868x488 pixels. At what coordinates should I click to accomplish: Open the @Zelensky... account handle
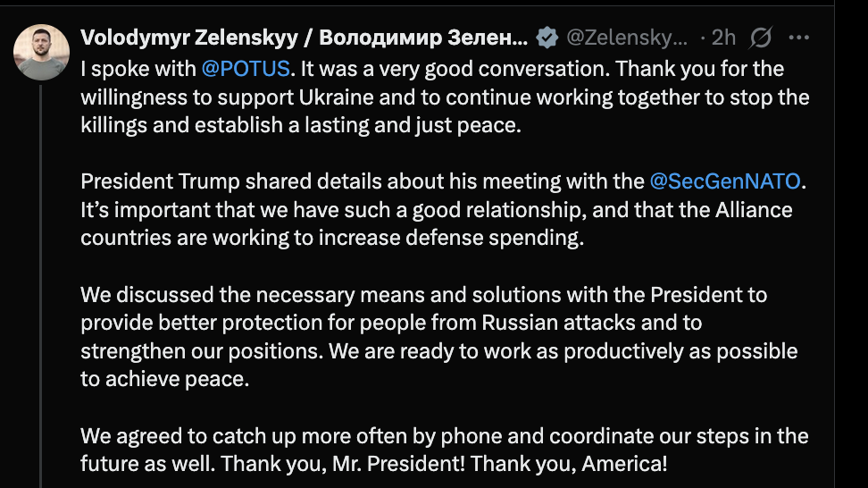[x=628, y=38]
